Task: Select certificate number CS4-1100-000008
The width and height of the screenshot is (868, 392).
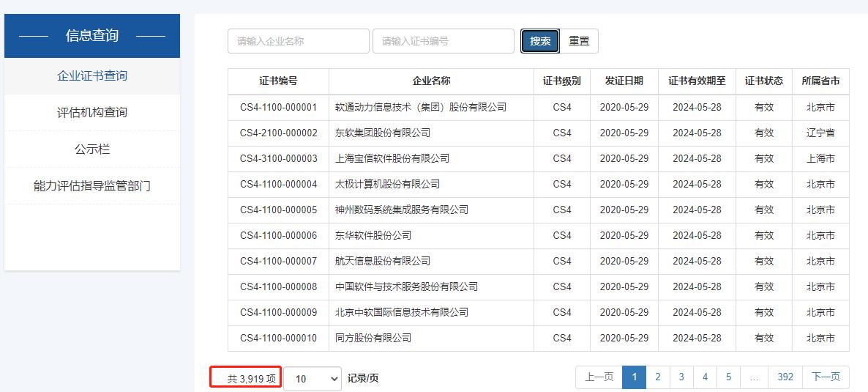Action: coord(278,286)
